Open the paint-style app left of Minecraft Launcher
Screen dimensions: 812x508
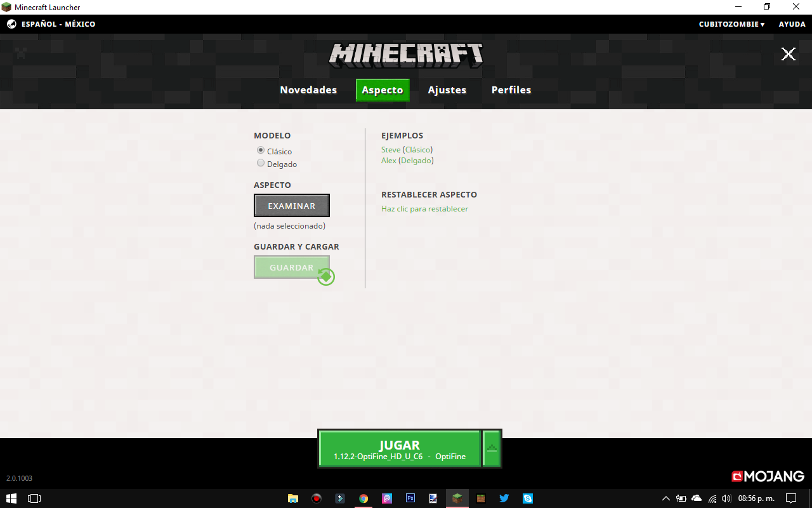[434, 498]
